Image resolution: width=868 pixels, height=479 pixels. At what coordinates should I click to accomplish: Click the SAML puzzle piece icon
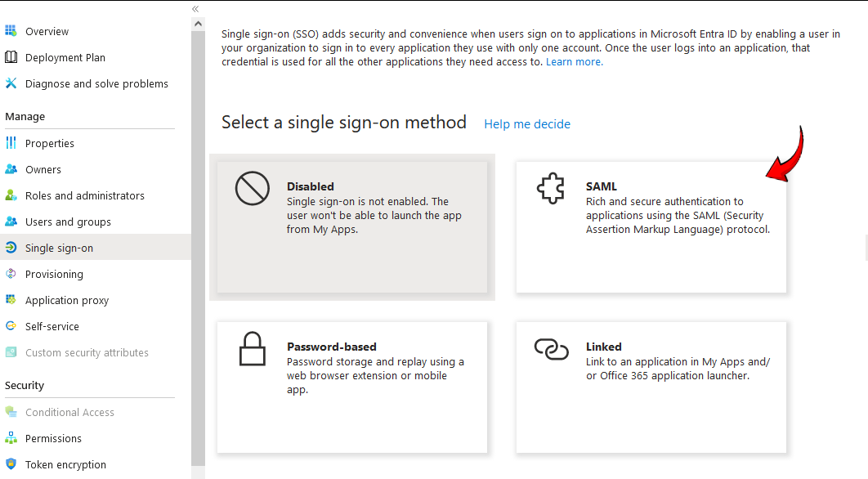(550, 188)
